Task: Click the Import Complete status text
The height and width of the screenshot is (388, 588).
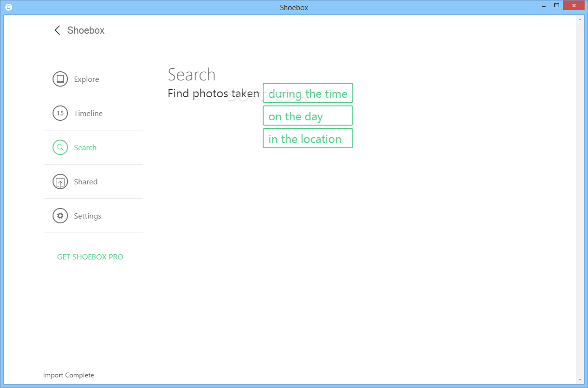Action: (68, 375)
